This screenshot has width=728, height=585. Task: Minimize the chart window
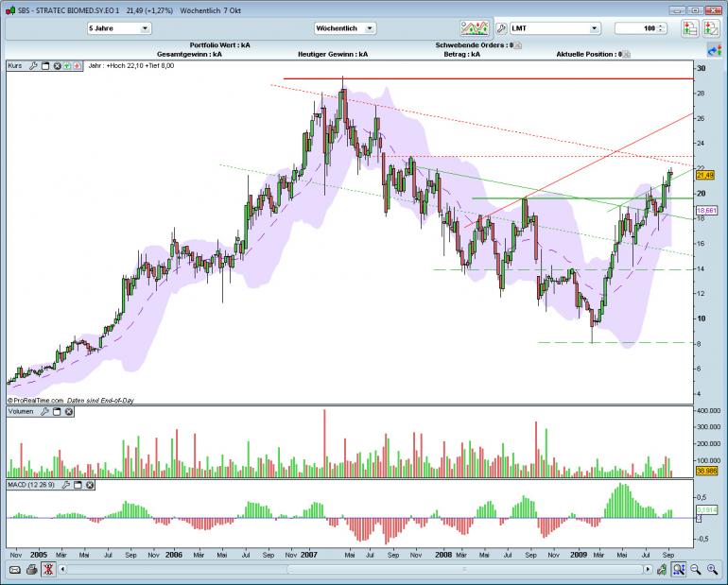(677, 10)
